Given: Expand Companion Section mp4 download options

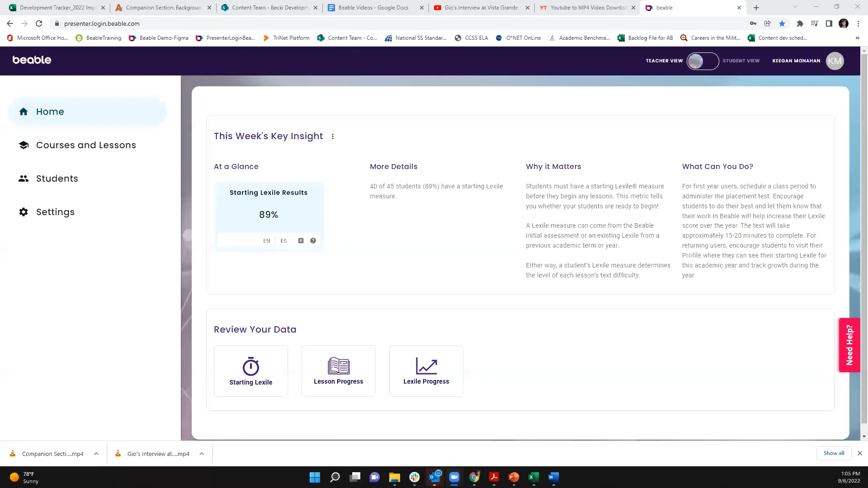Looking at the screenshot, I should click(x=96, y=454).
